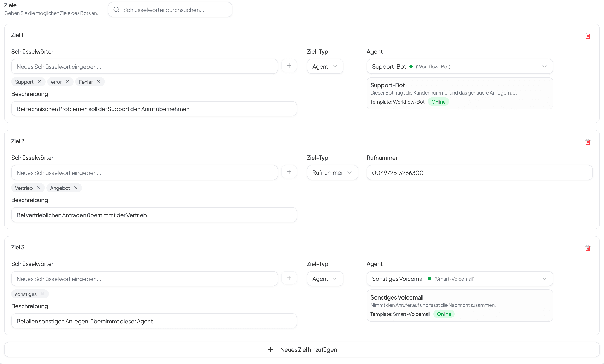The width and height of the screenshot is (604, 364).
Task: Expand the Support-Bot agent dropdown
Action: (x=460, y=66)
